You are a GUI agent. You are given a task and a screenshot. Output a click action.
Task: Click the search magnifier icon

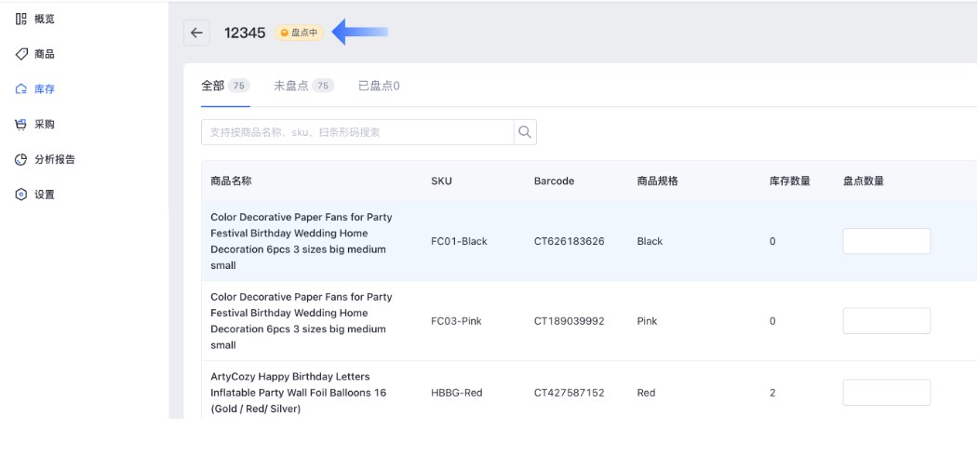click(525, 132)
